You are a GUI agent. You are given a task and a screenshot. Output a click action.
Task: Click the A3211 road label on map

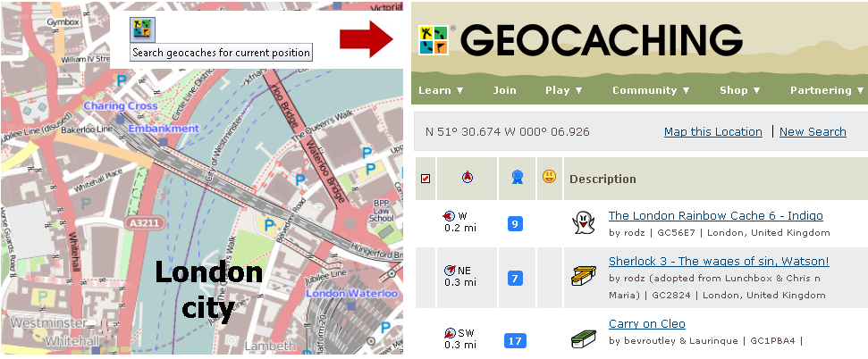(145, 223)
